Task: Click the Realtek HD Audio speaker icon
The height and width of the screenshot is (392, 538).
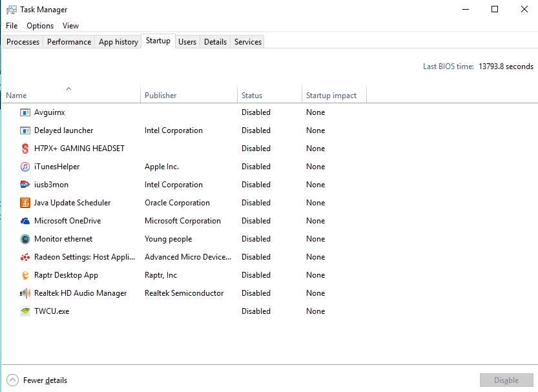Action: click(x=25, y=293)
